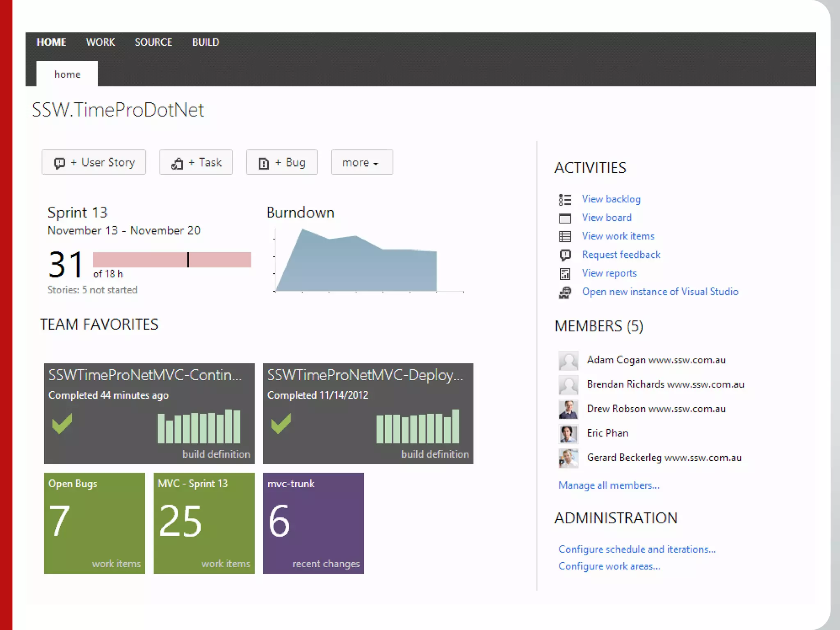Select the home tab

(x=67, y=74)
